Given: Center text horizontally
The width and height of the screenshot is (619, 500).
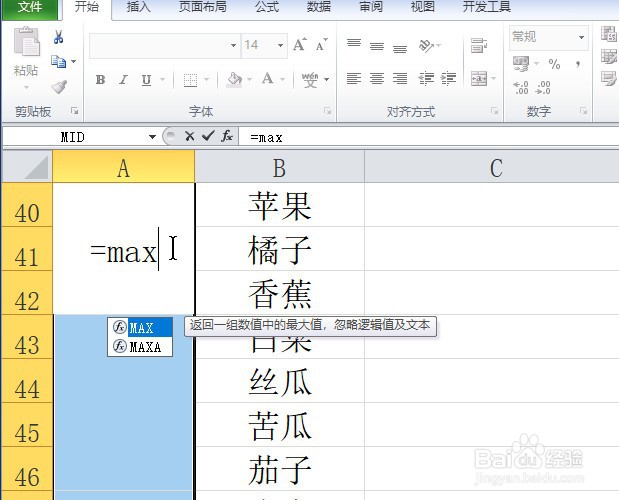Looking at the screenshot, I should click(x=377, y=78).
